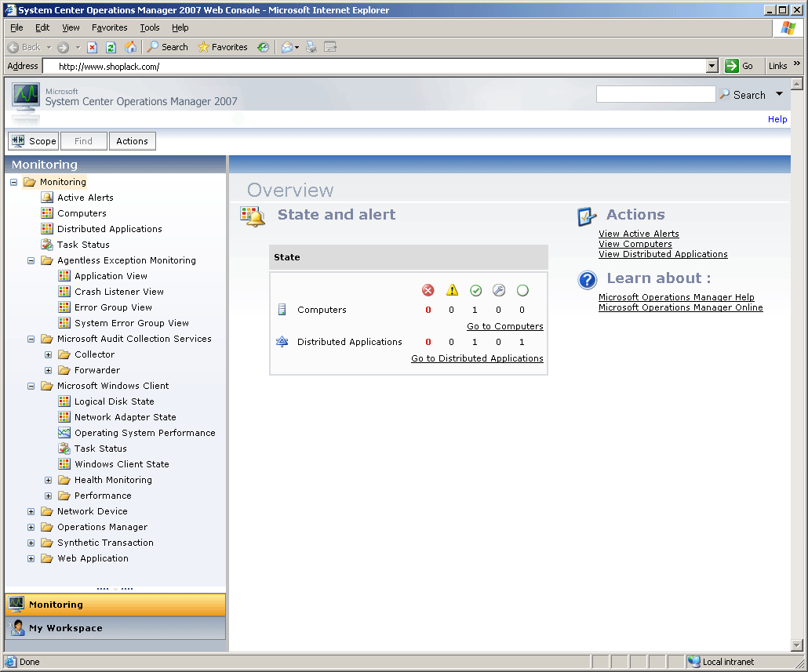Image resolution: width=808 pixels, height=672 pixels.
Task: Click the Forward arrow icon
Action: click(63, 47)
